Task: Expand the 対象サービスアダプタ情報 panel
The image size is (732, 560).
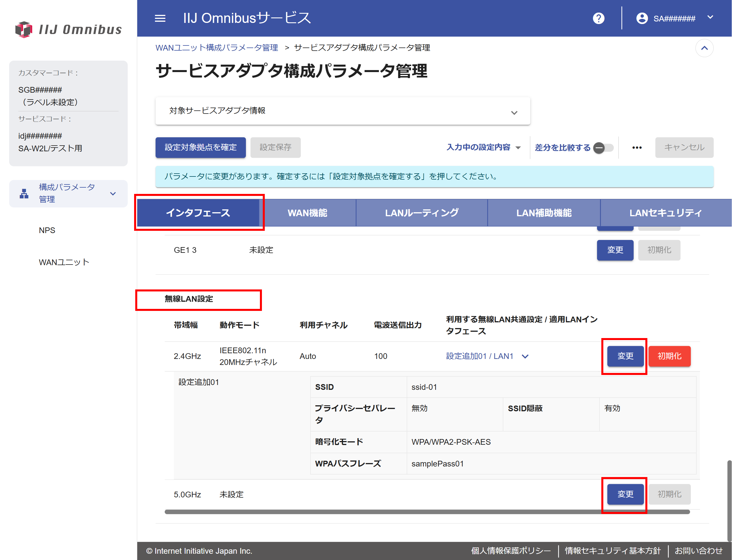Action: 343,111
